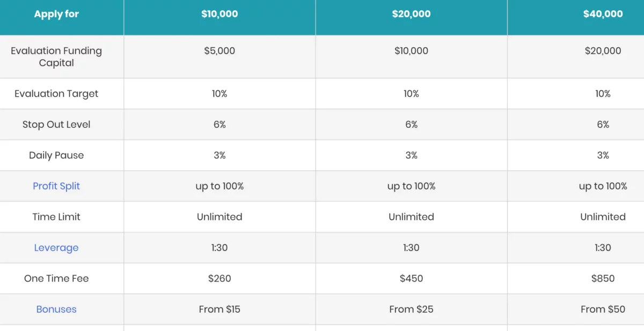
Task: Click the "Apply for" header cell
Action: point(56,15)
